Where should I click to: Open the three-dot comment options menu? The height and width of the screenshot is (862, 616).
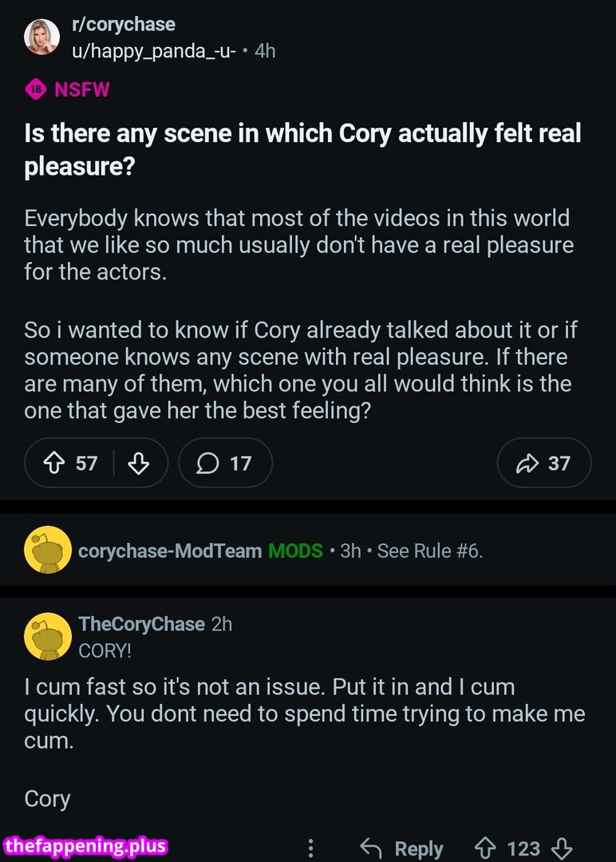311,848
